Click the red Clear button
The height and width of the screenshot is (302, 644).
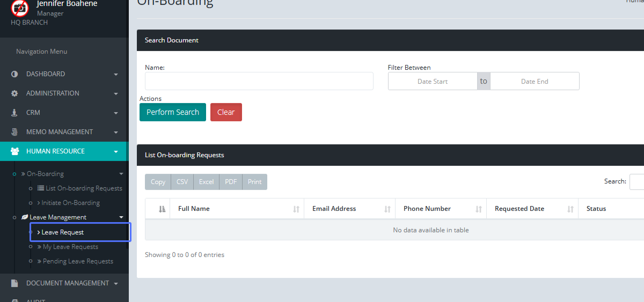(226, 112)
